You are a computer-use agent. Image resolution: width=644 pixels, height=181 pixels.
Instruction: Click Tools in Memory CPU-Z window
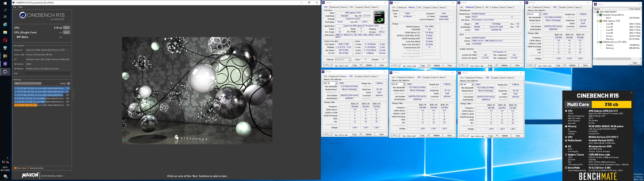pyautogui.click(x=422, y=66)
